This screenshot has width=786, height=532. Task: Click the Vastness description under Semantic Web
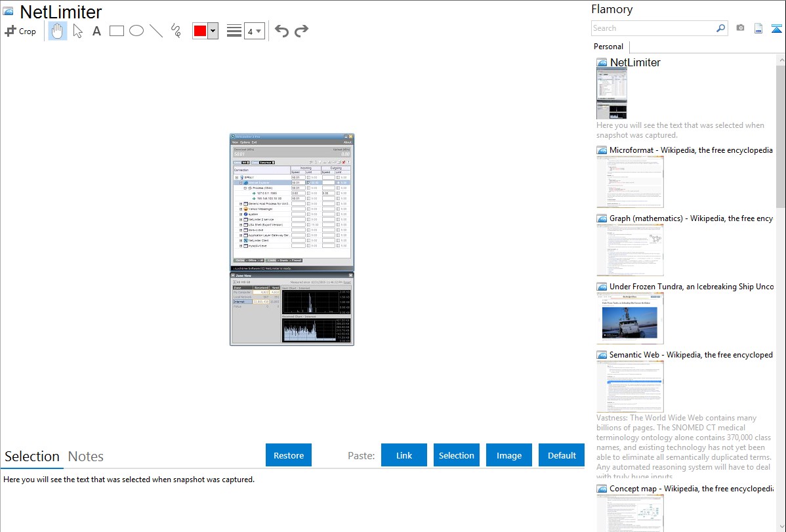pyautogui.click(x=684, y=447)
